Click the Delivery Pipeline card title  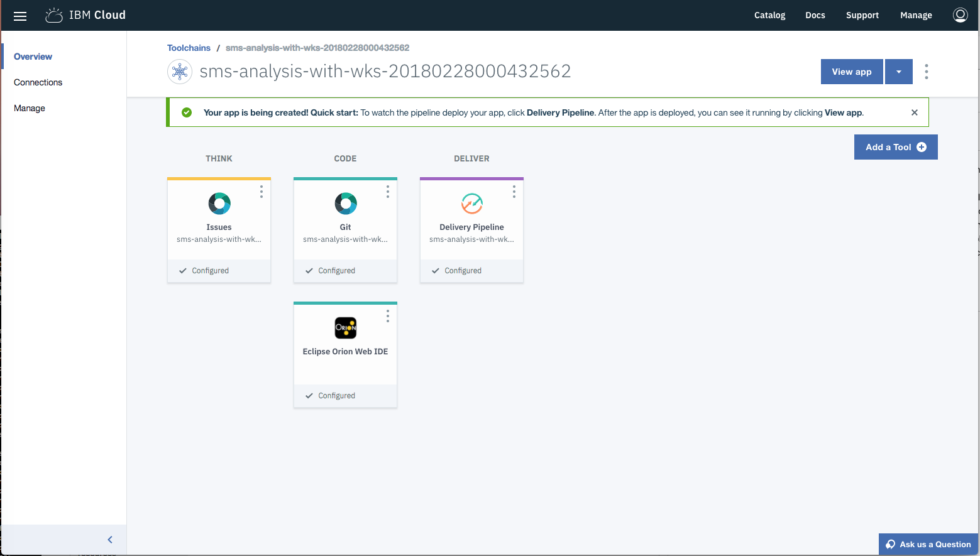click(x=471, y=227)
